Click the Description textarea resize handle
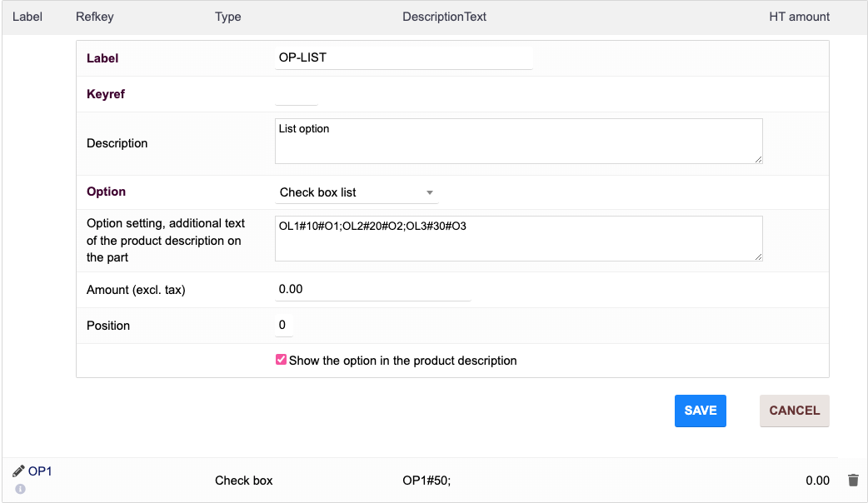 point(758,159)
